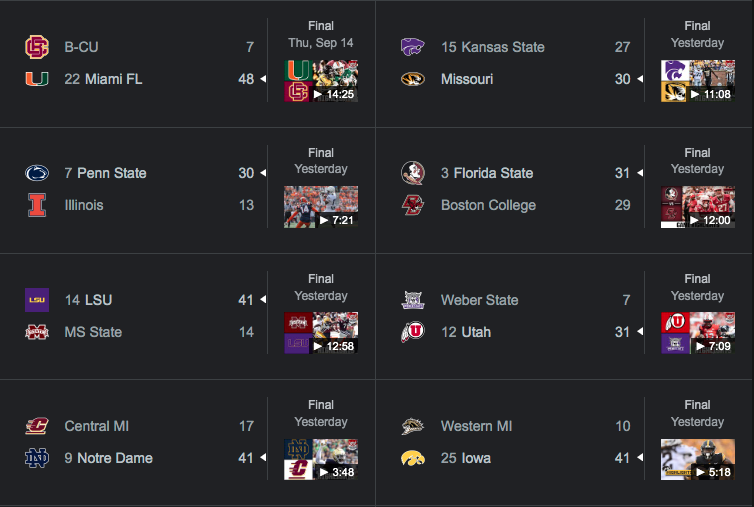Go to the Central MI team page

[x=96, y=426]
